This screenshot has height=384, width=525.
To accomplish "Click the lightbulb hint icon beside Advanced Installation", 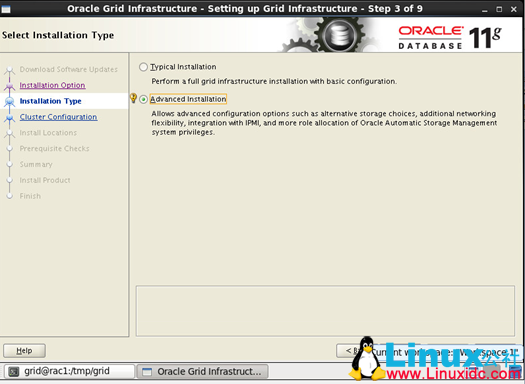I will click(x=133, y=98).
